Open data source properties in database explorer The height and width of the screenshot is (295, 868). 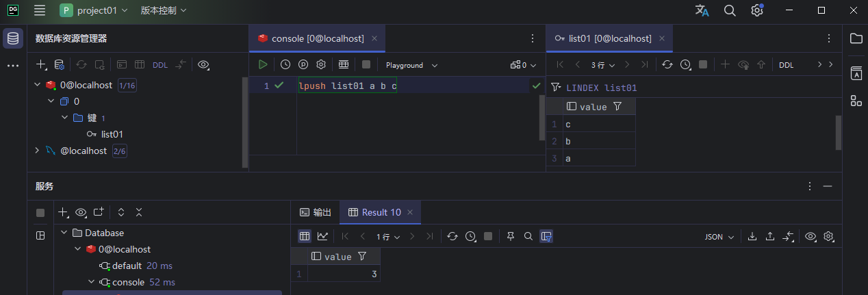pos(60,65)
